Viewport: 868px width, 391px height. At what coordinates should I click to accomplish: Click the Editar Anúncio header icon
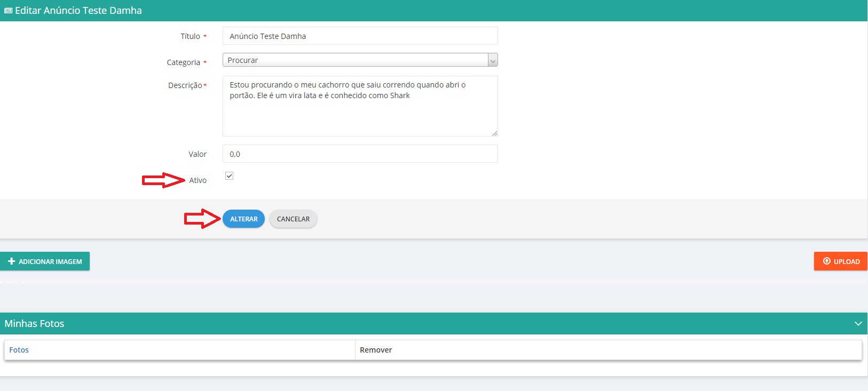tap(8, 11)
